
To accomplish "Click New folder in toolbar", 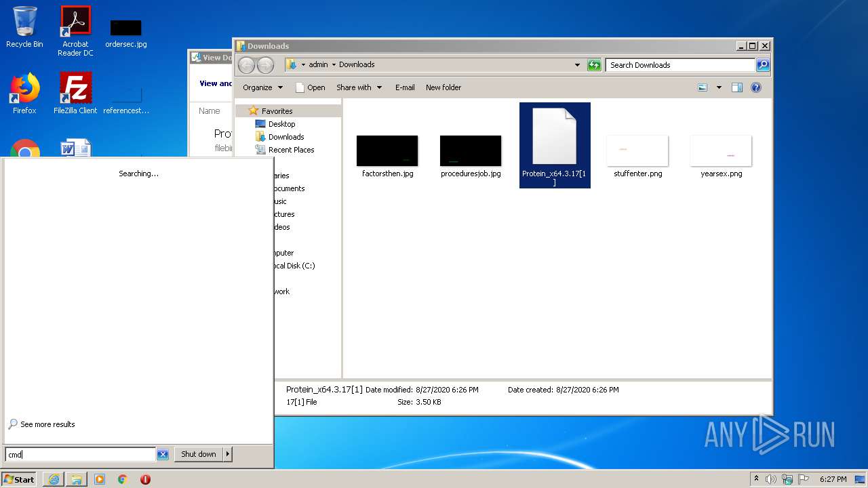I will point(443,87).
